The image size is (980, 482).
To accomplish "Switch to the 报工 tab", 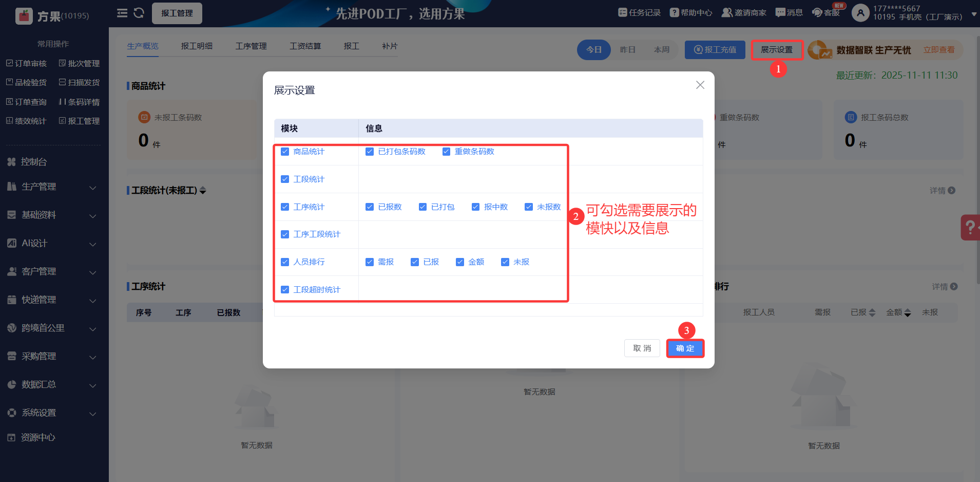I will point(351,46).
